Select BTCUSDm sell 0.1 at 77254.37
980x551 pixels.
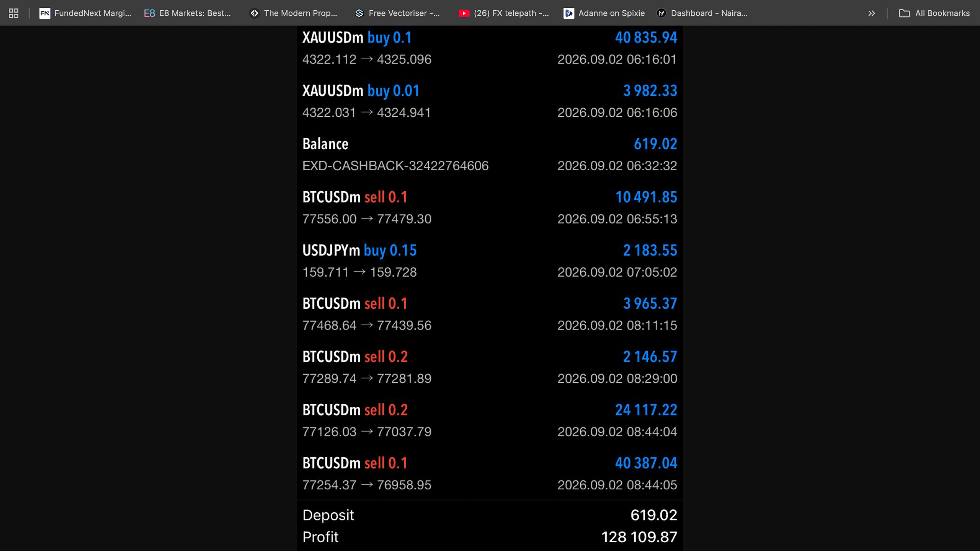click(x=490, y=474)
